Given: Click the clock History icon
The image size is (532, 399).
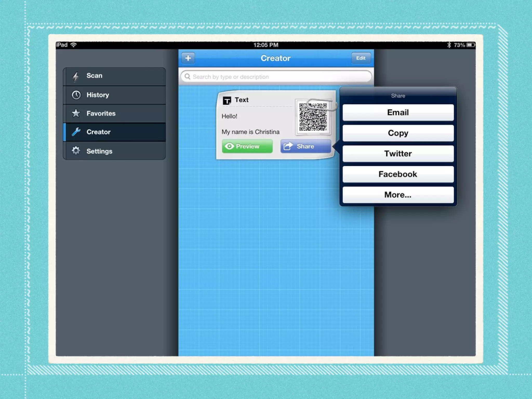Looking at the screenshot, I should click(x=76, y=95).
